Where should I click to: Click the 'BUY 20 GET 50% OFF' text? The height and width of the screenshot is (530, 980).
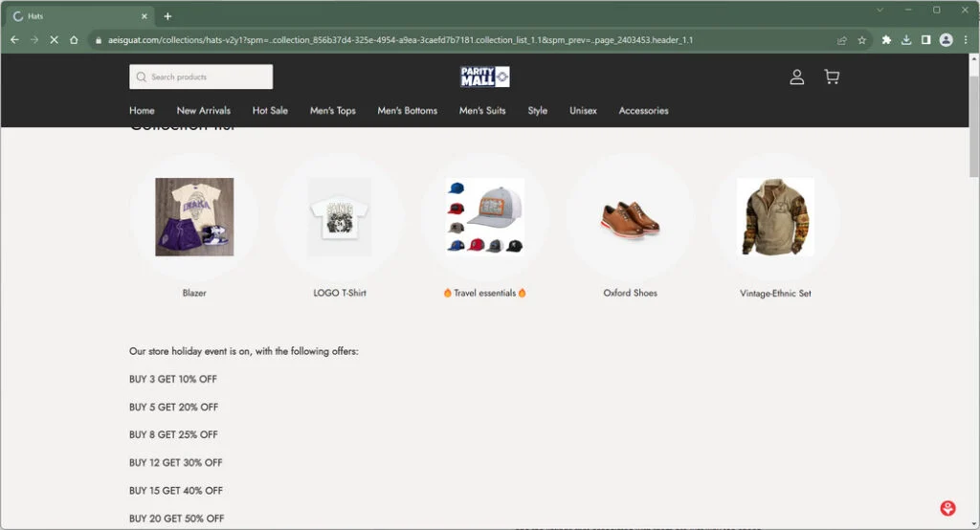click(x=177, y=519)
